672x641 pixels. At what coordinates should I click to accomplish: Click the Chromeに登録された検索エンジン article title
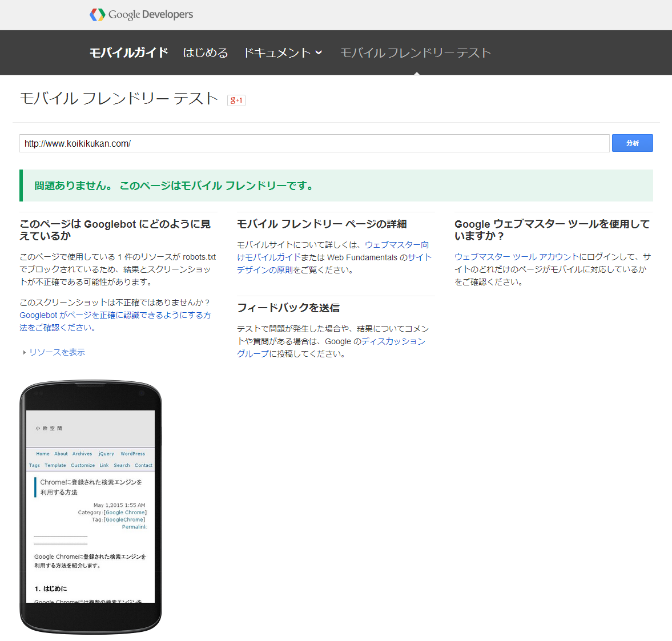(91, 487)
